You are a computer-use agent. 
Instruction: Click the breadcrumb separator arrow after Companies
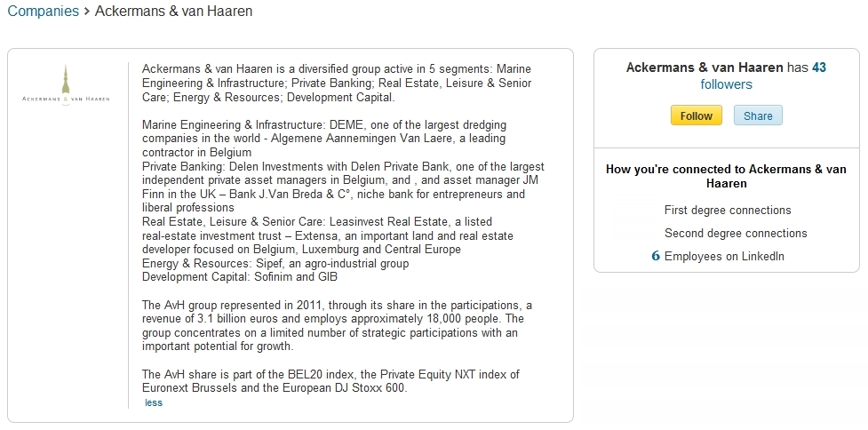coord(87,12)
